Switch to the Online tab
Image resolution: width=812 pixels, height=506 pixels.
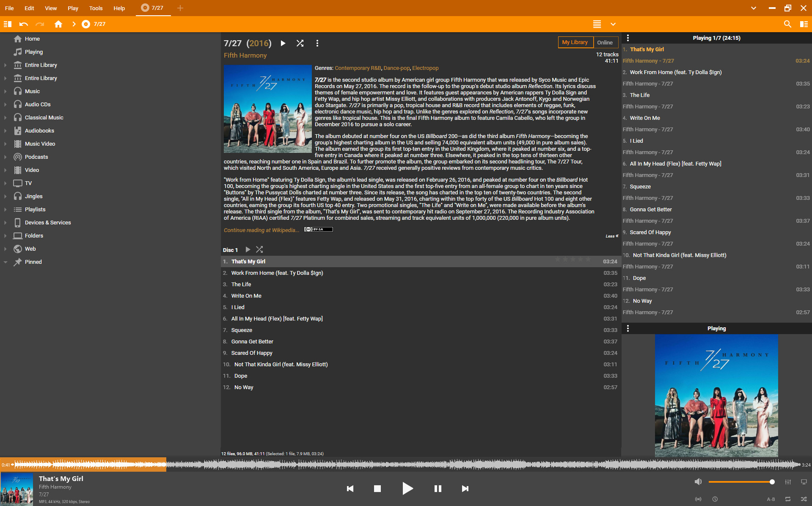coord(605,42)
